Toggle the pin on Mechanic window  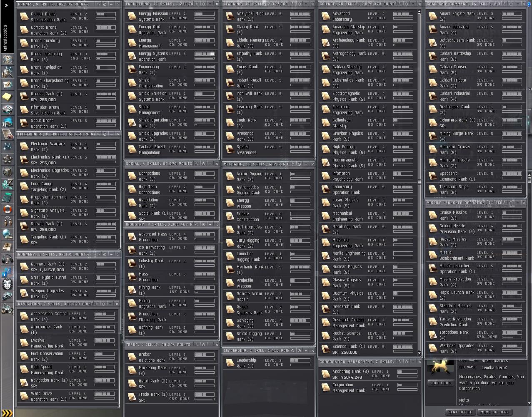click(299, 164)
